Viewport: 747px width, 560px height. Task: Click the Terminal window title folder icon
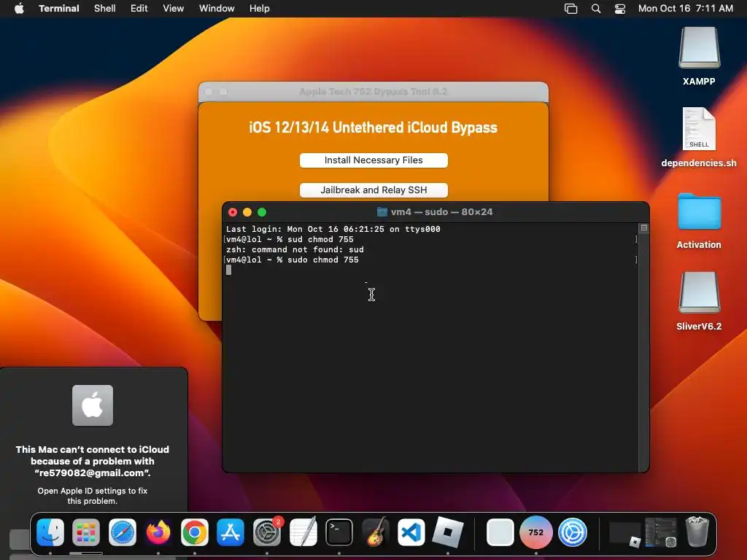[382, 212]
